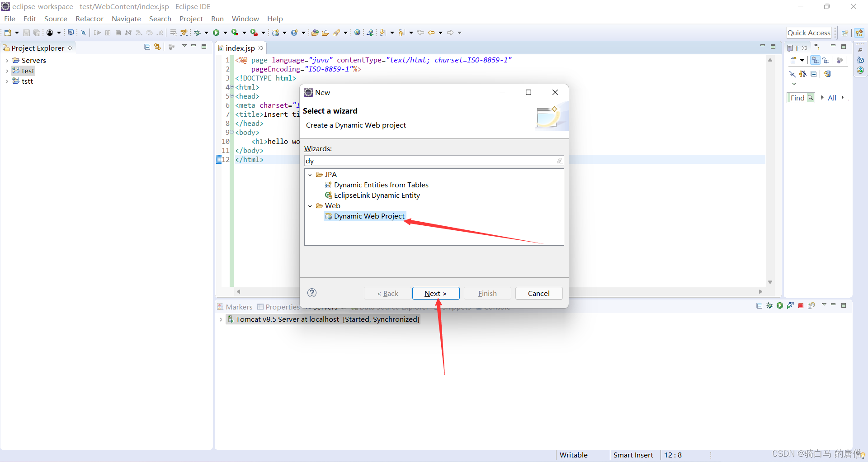Click the Restore icon in right side trim
This screenshot has height=462, width=868.
point(860,50)
